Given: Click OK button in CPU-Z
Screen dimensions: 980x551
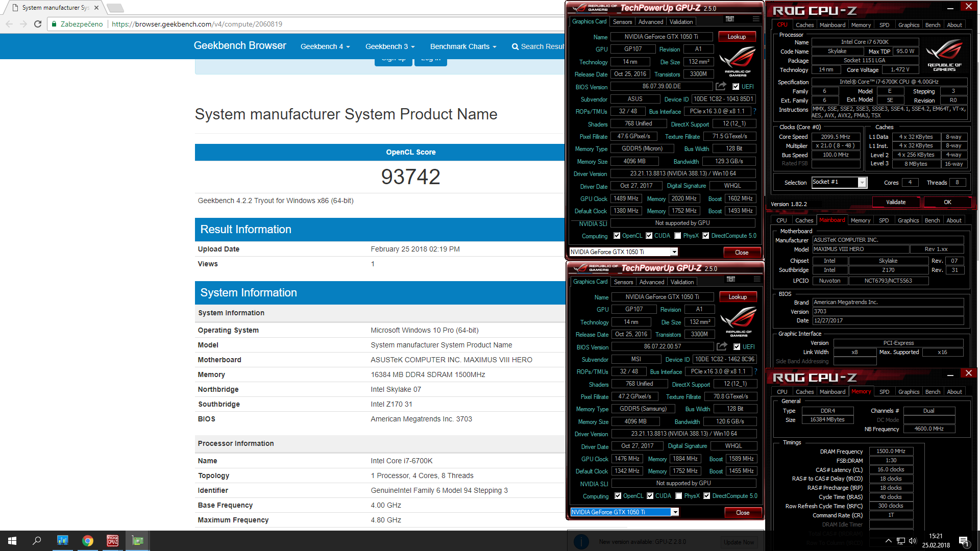Looking at the screenshot, I should pos(947,202).
